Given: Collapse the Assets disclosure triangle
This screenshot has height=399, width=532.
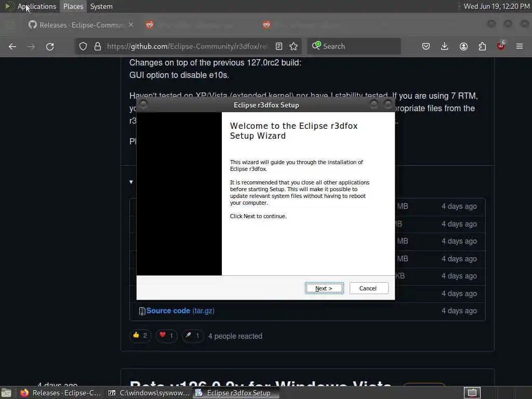Looking at the screenshot, I should coord(131,182).
